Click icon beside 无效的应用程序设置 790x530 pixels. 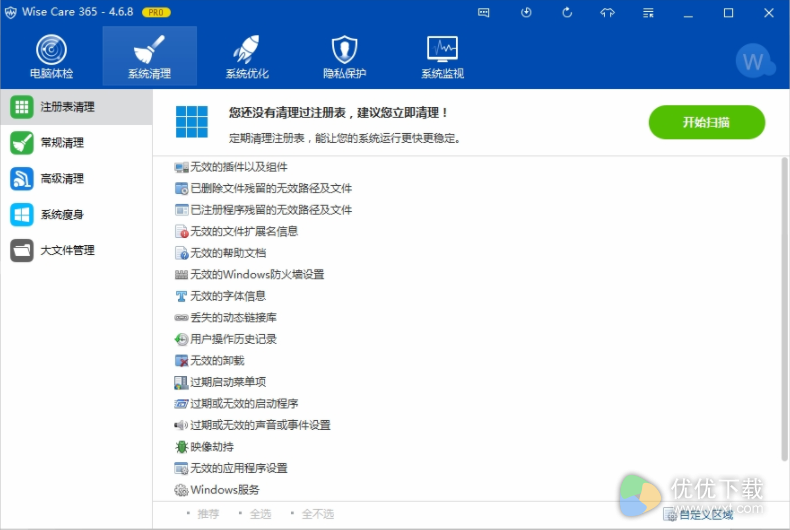coord(181,469)
